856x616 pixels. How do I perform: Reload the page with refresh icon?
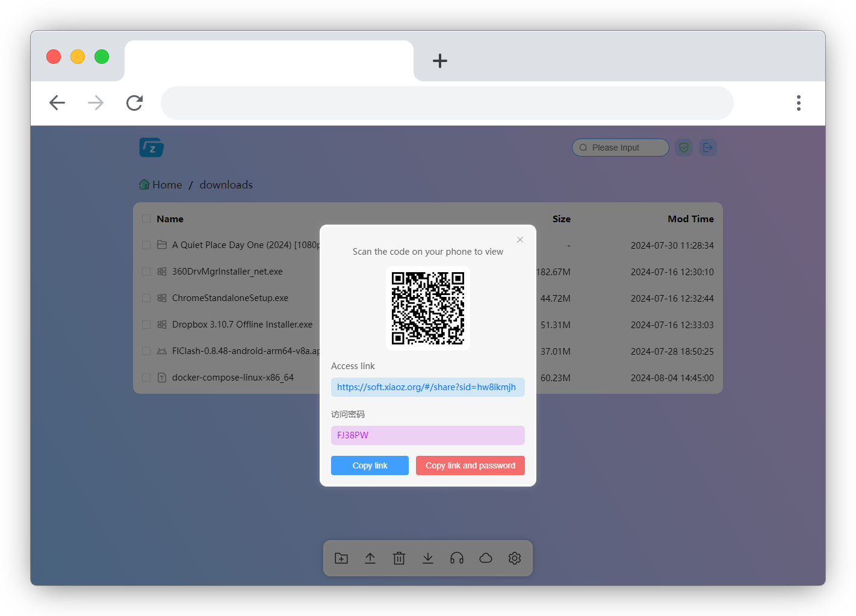134,103
